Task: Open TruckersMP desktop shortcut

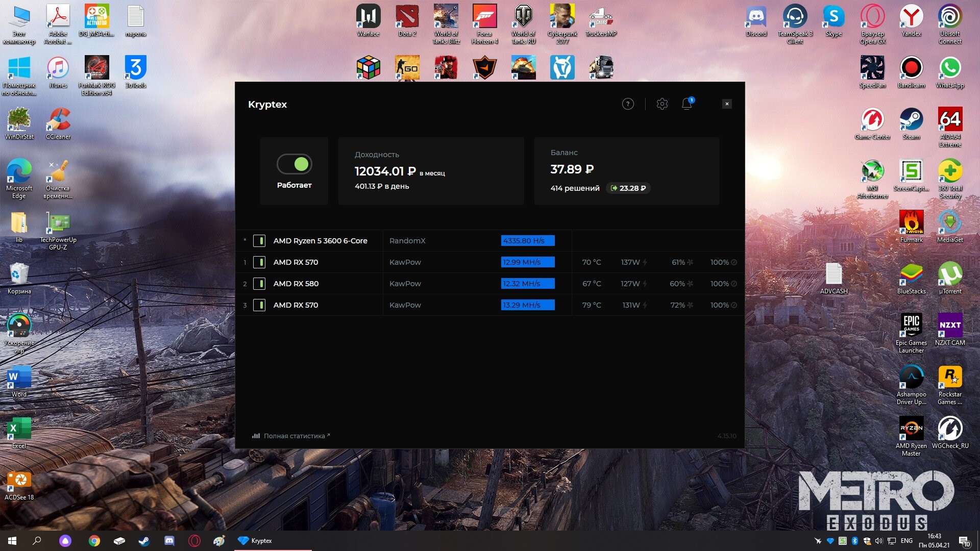Action: pos(601,20)
